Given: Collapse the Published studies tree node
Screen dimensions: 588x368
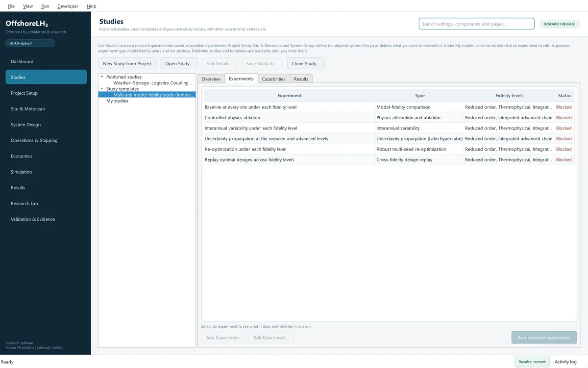Looking at the screenshot, I should coord(102,77).
